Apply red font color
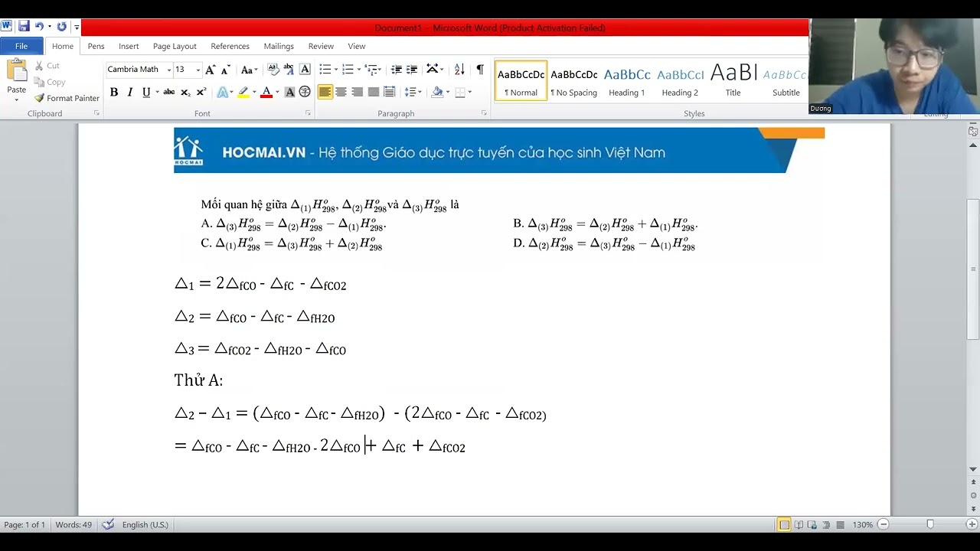This screenshot has width=980, height=551. (x=266, y=92)
